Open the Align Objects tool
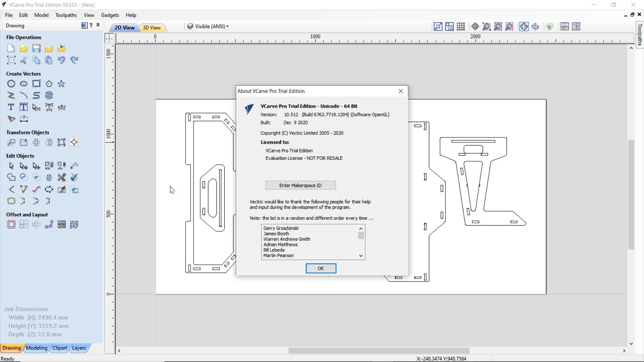Viewport: 644px width, 362px height. pos(74,142)
